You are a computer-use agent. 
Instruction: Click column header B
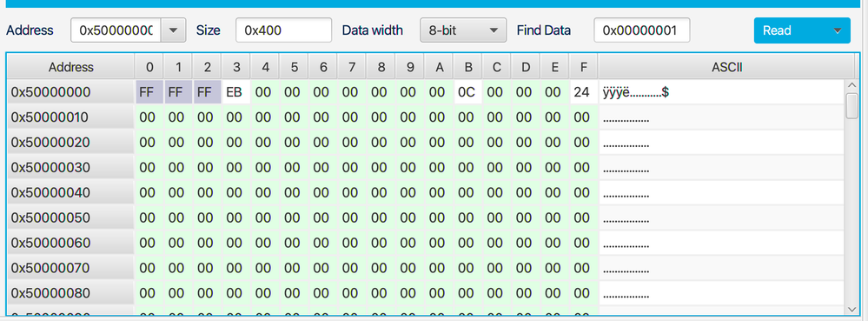tap(467, 68)
